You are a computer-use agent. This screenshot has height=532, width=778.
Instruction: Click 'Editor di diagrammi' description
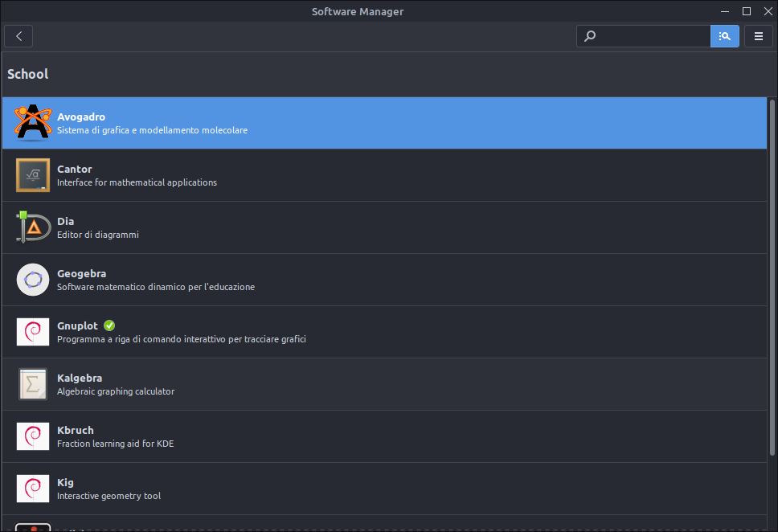click(x=98, y=235)
